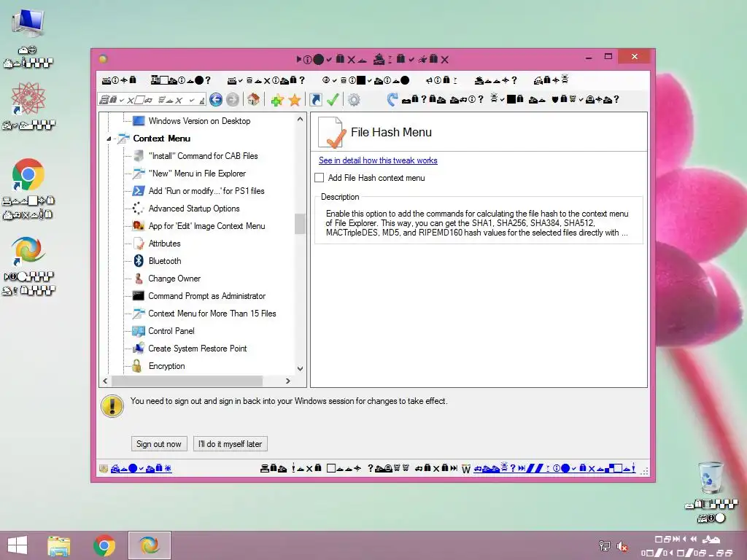
Task: Click the tree's horizontal scrollbar thumb
Action: pyautogui.click(x=187, y=381)
